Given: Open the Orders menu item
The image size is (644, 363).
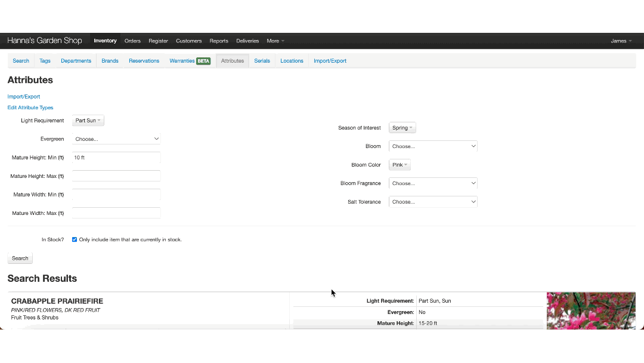Looking at the screenshot, I should [132, 41].
